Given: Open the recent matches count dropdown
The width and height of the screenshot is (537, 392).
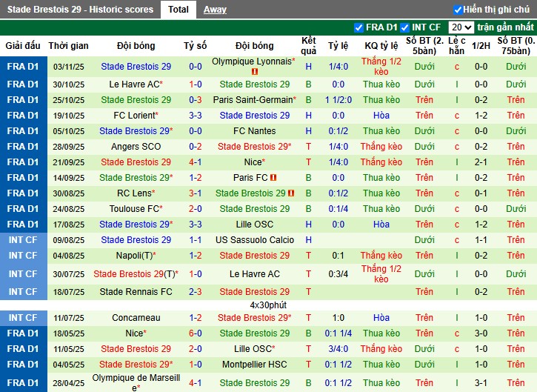Looking at the screenshot, I should [461, 27].
